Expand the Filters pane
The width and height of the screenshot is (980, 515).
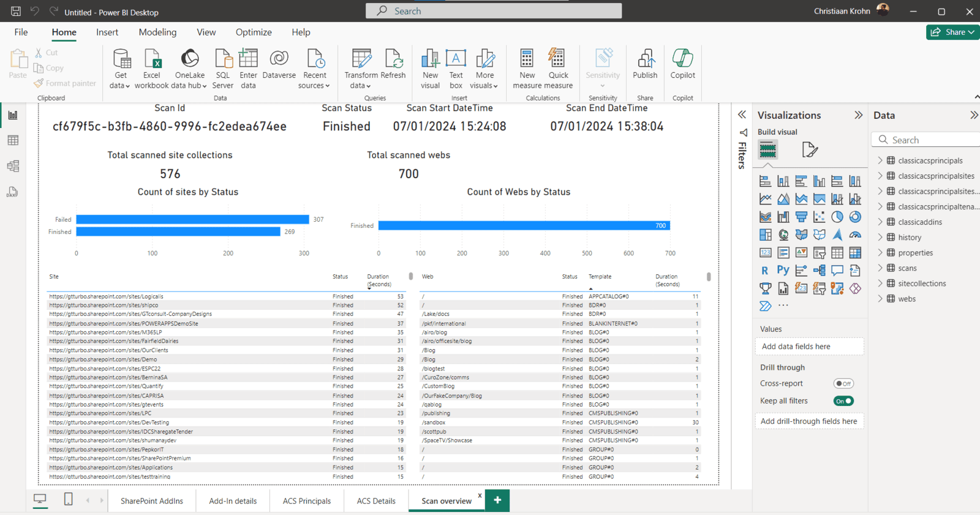742,115
